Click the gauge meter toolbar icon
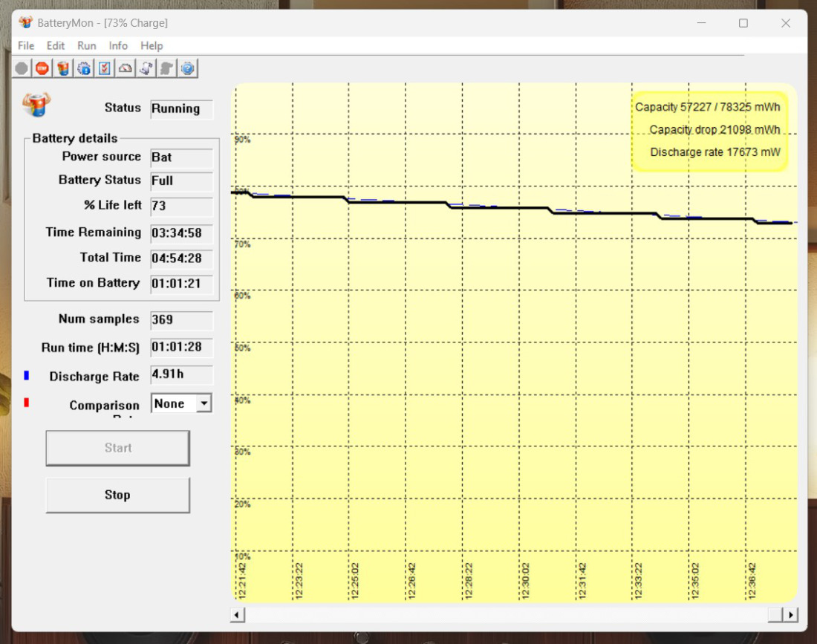The image size is (817, 644). coord(126,68)
